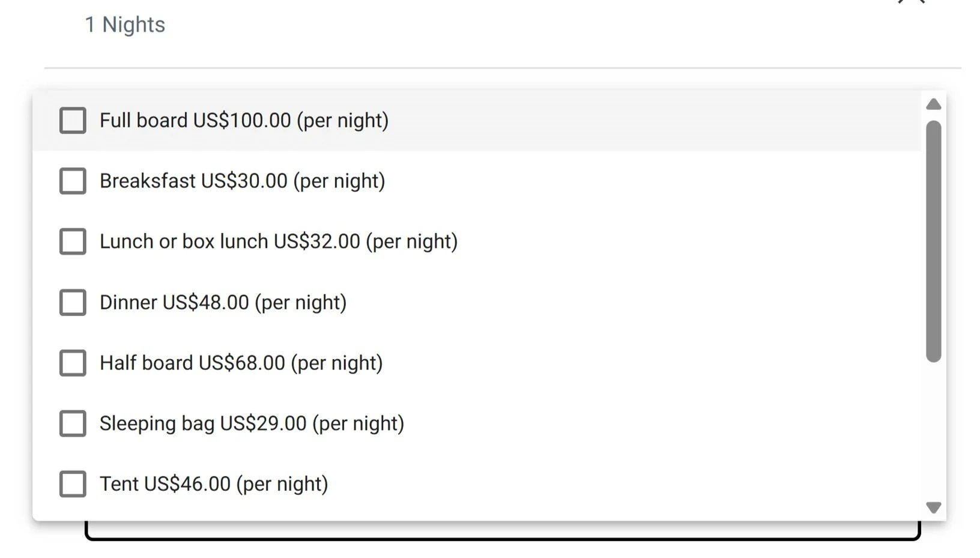Pick the 'Dinner US$48.00 (per night)' option label

point(223,303)
